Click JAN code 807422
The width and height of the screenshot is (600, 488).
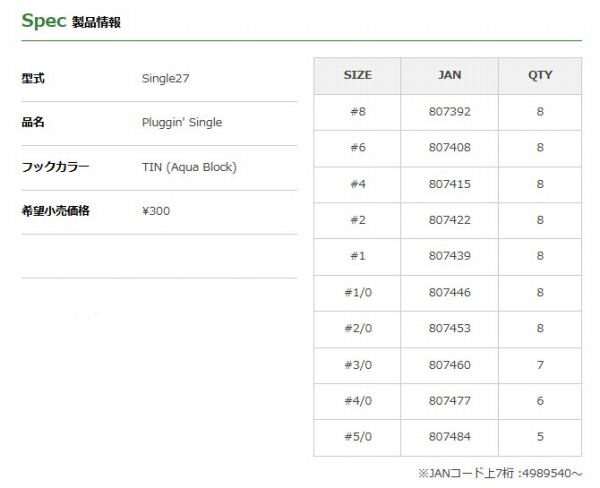pyautogui.click(x=450, y=220)
